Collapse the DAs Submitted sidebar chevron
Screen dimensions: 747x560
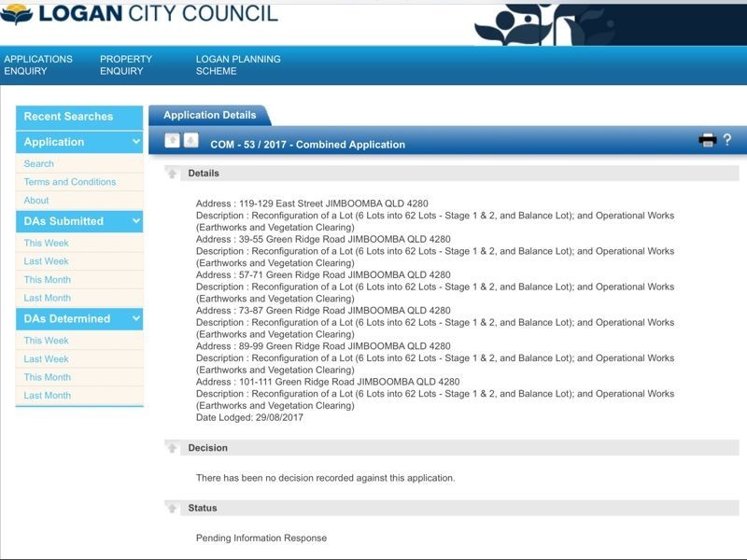(x=136, y=221)
